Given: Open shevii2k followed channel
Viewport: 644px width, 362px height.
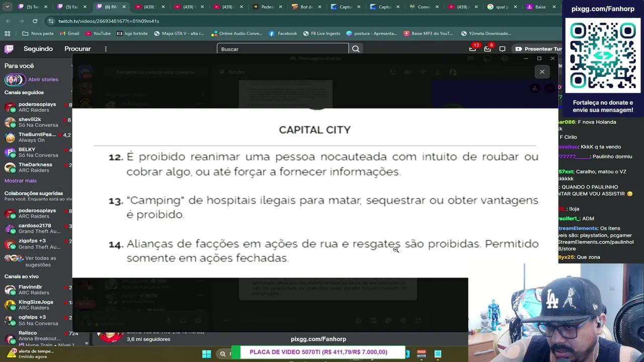Looking at the screenshot, I should pos(36,122).
